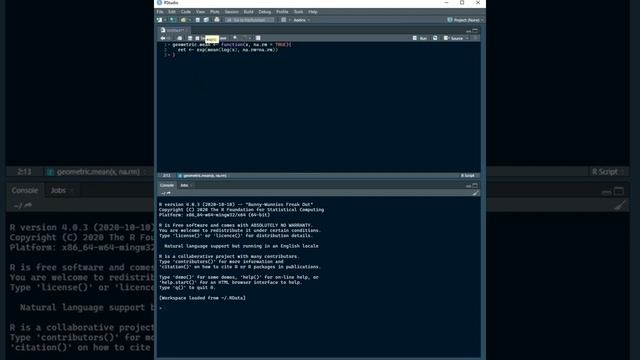Re-run the previous code region
The width and height of the screenshot is (640, 360).
pos(435,38)
